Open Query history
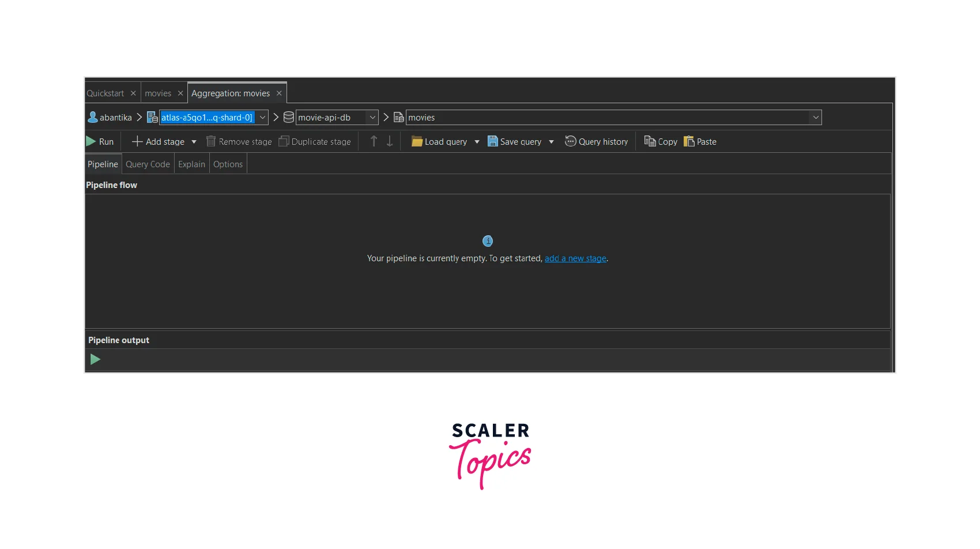 click(x=596, y=141)
